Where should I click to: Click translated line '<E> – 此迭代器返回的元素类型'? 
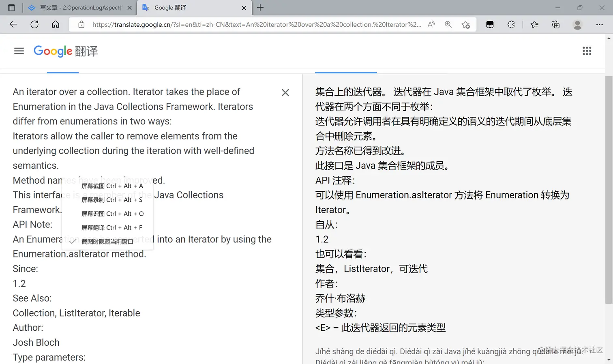point(381,328)
